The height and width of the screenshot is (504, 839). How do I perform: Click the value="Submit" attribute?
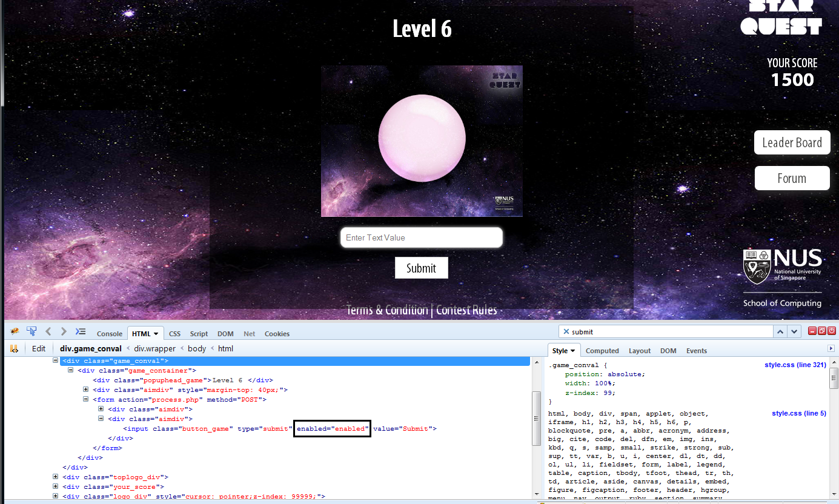click(403, 428)
